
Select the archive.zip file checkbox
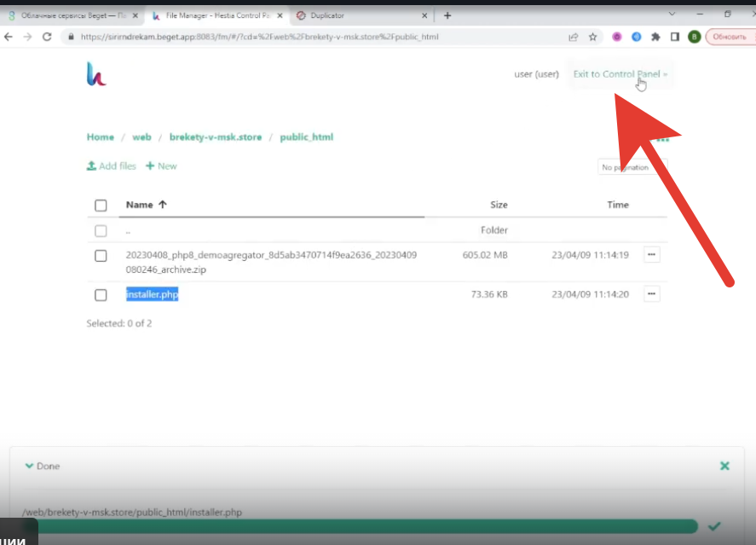click(101, 256)
